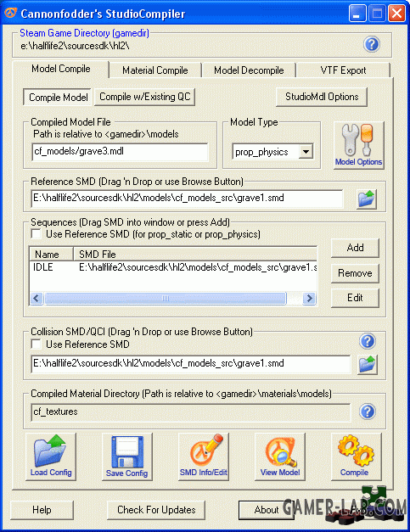Select Compile Model mode button
The width and height of the screenshot is (410, 532).
(58, 98)
